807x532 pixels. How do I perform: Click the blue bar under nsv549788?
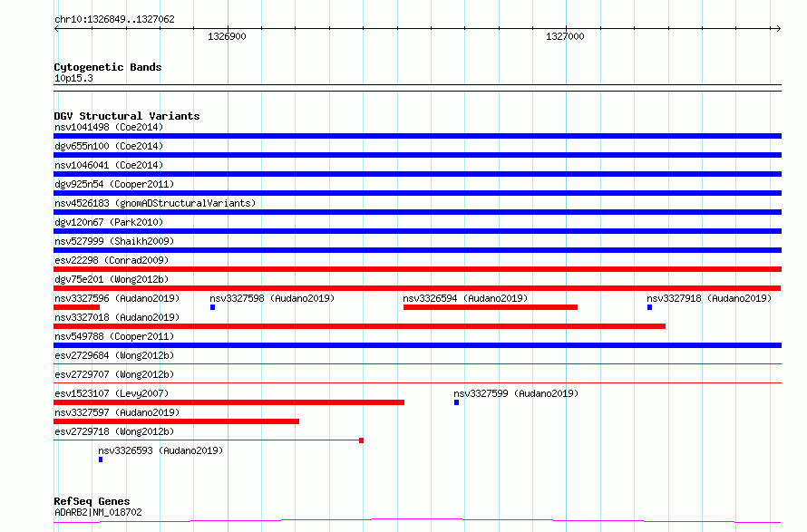coord(417,345)
